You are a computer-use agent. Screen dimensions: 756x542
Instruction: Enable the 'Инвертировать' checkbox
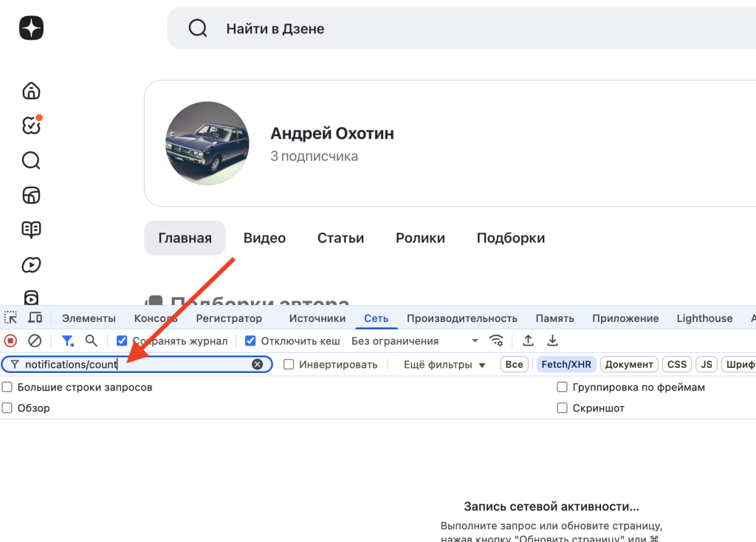[x=289, y=365]
